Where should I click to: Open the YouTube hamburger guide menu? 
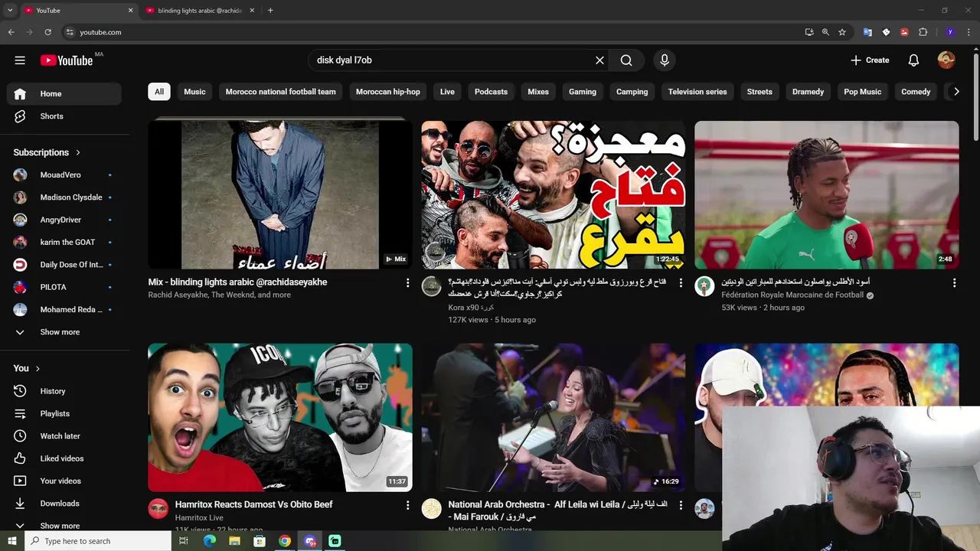click(x=20, y=60)
